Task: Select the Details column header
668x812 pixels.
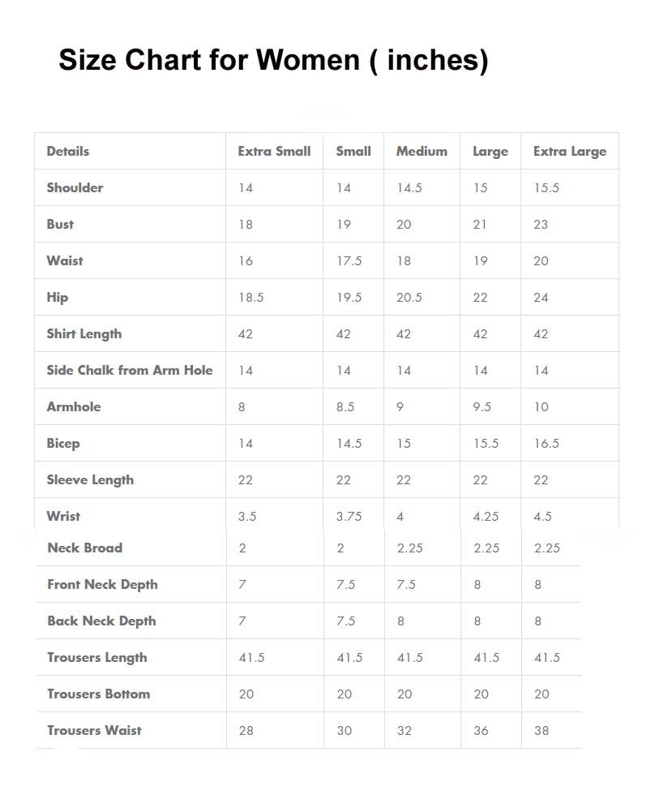Action: (x=68, y=151)
